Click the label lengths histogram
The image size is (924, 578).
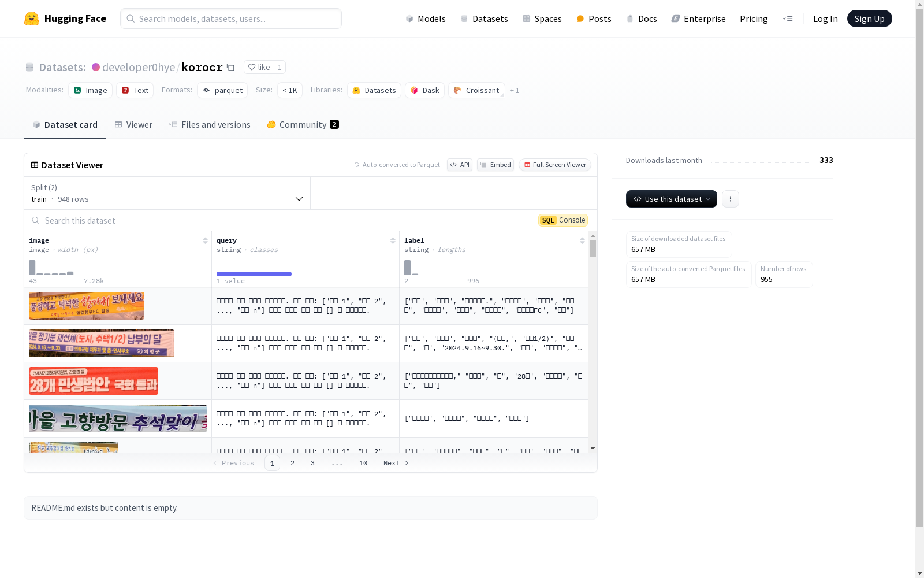442,268
